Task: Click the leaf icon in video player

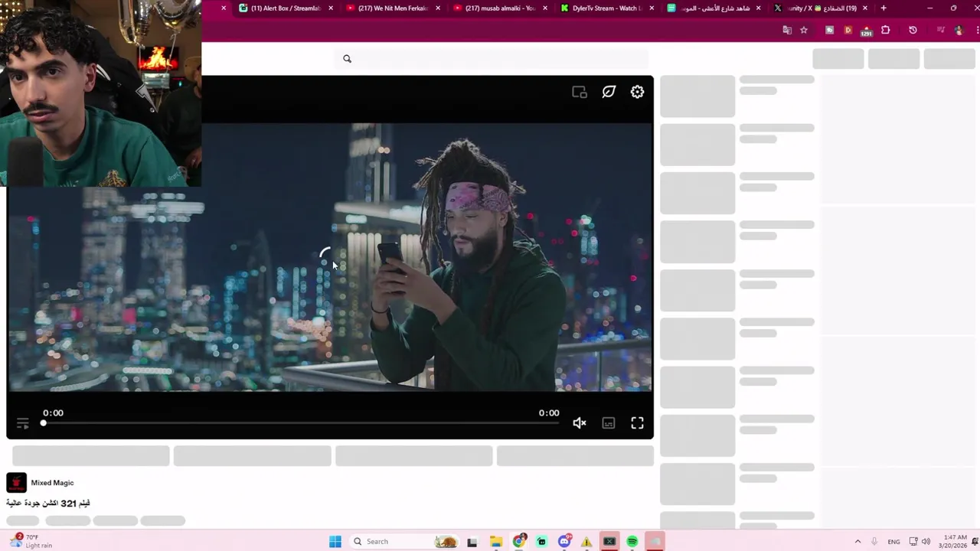Action: click(x=609, y=92)
